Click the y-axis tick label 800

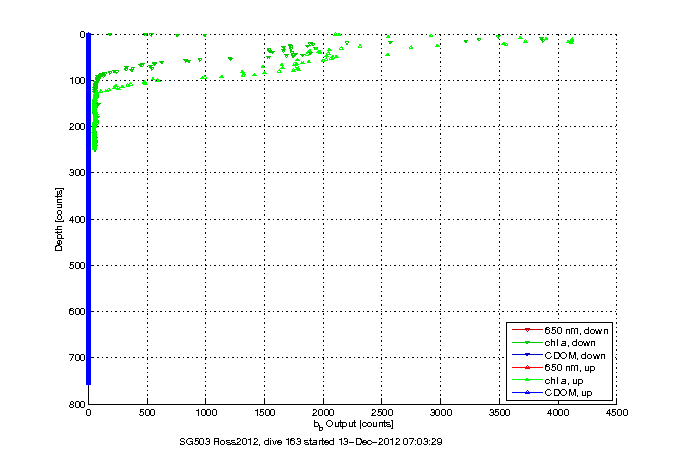(77, 404)
